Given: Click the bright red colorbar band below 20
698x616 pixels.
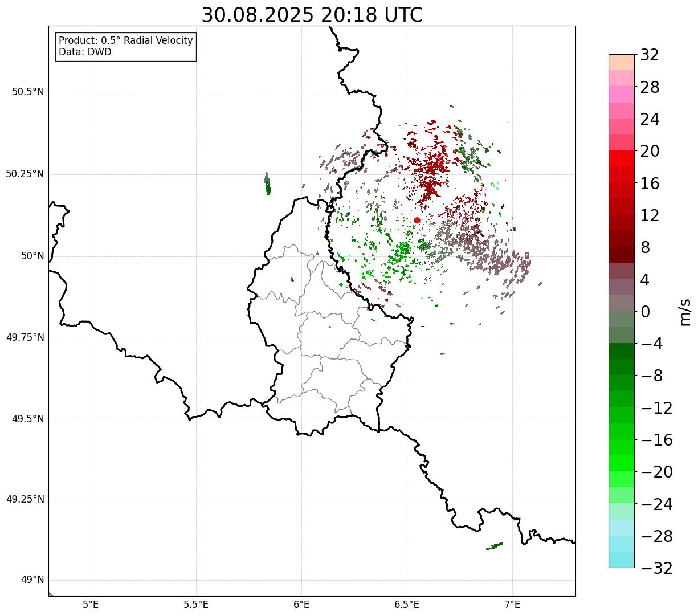Looking at the screenshot, I should (x=622, y=159).
